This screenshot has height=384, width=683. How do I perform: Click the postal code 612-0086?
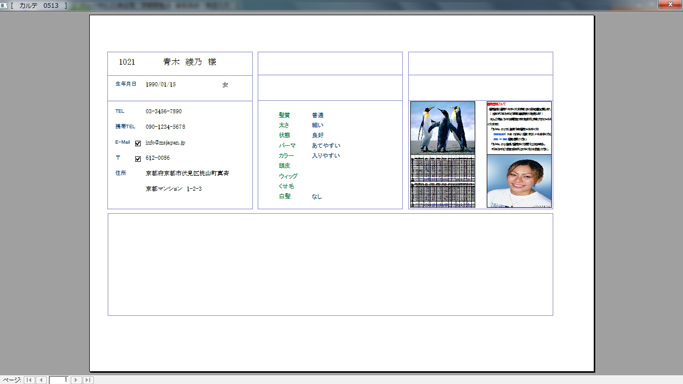pyautogui.click(x=158, y=158)
